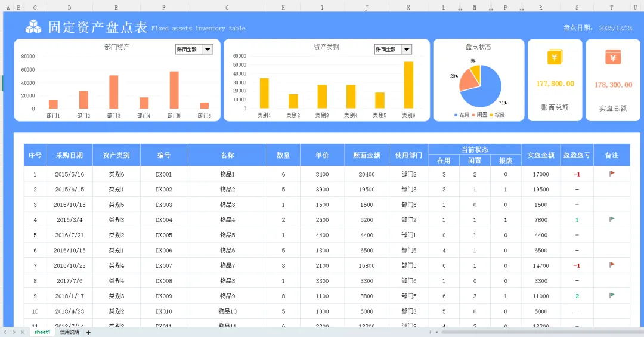Screen dimensions: 644x337
Task: Click the 采购日期 column header
Action: point(69,155)
